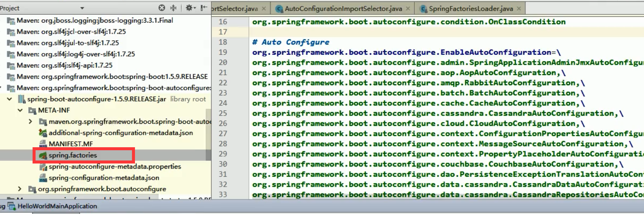Open spring-configuration-metadata.json file
Image resolution: width=644 pixels, height=214 pixels.
coord(104,178)
